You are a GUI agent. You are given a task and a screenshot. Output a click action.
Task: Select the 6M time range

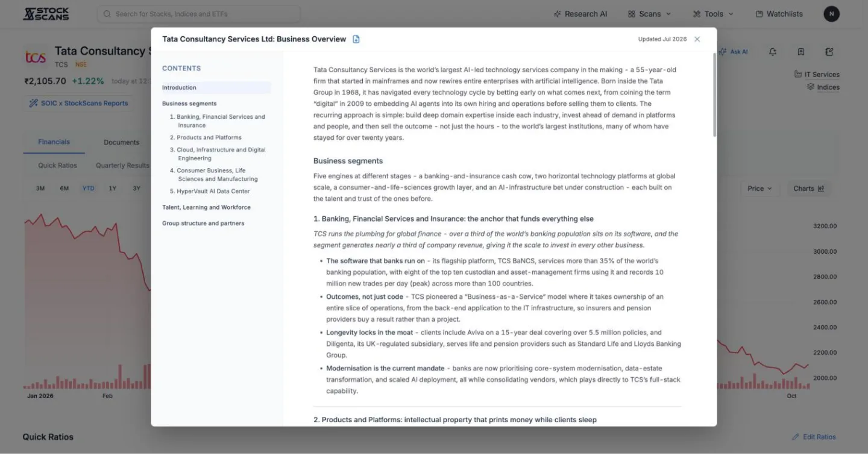[64, 189]
